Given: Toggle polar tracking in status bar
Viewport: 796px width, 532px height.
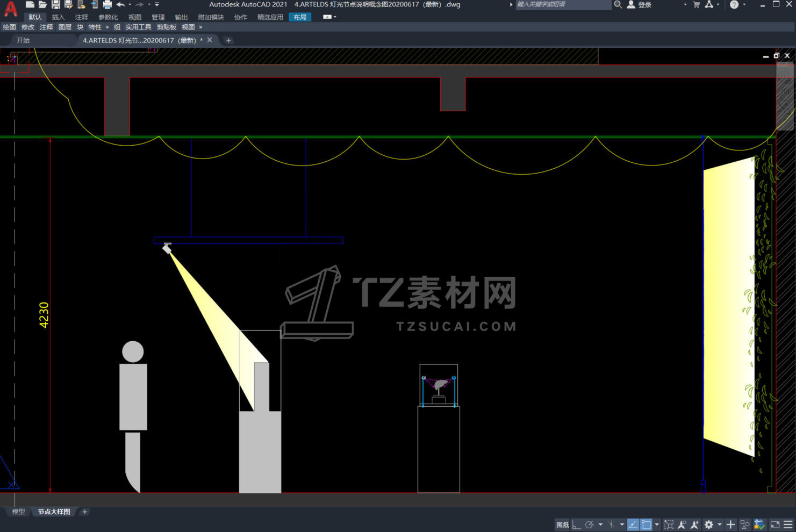Looking at the screenshot, I should [590, 524].
